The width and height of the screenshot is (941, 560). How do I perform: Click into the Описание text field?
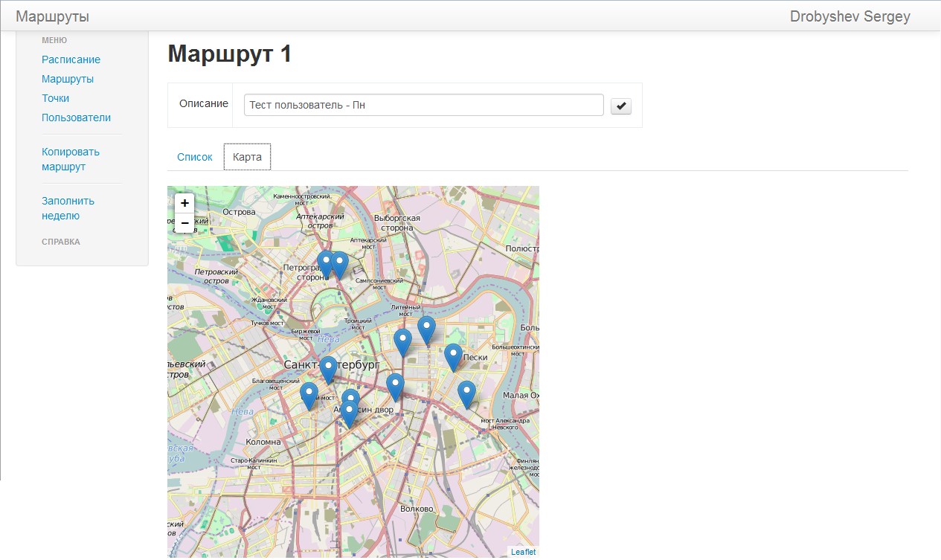tap(423, 105)
